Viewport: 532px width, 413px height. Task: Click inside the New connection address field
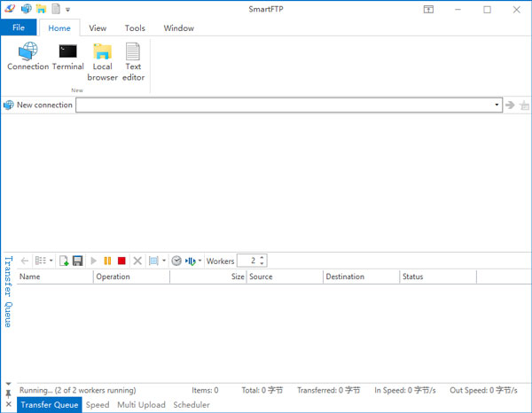tap(284, 105)
